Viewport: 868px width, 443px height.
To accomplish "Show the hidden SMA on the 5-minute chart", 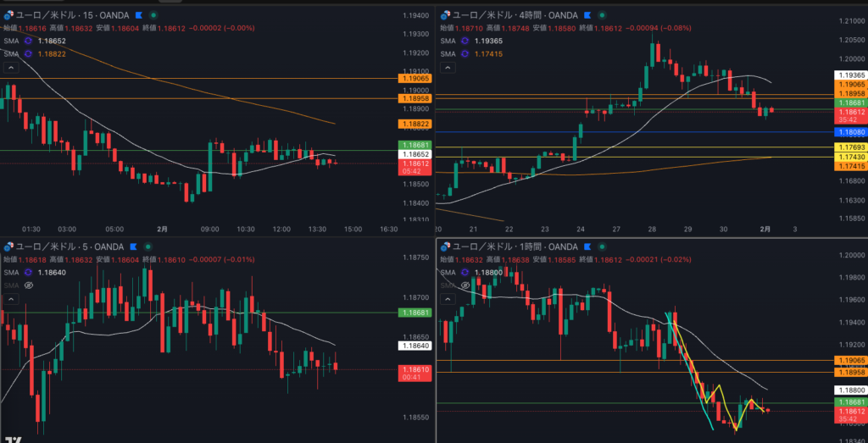I will tap(29, 285).
